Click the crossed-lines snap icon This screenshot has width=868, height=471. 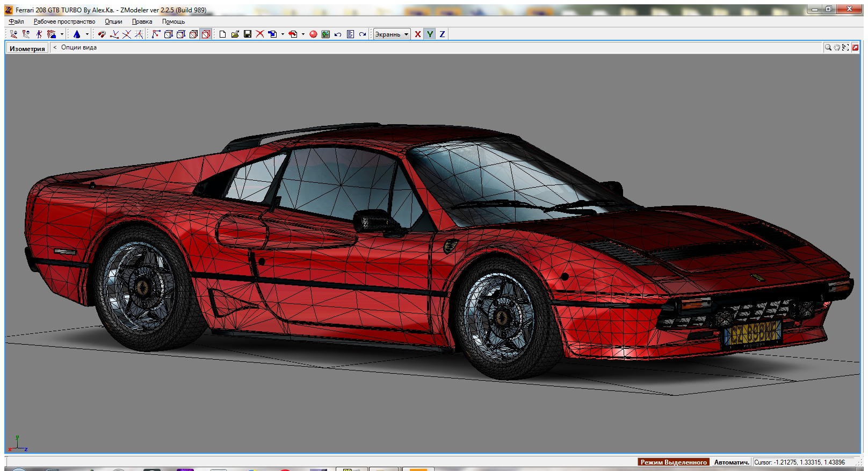click(x=127, y=34)
